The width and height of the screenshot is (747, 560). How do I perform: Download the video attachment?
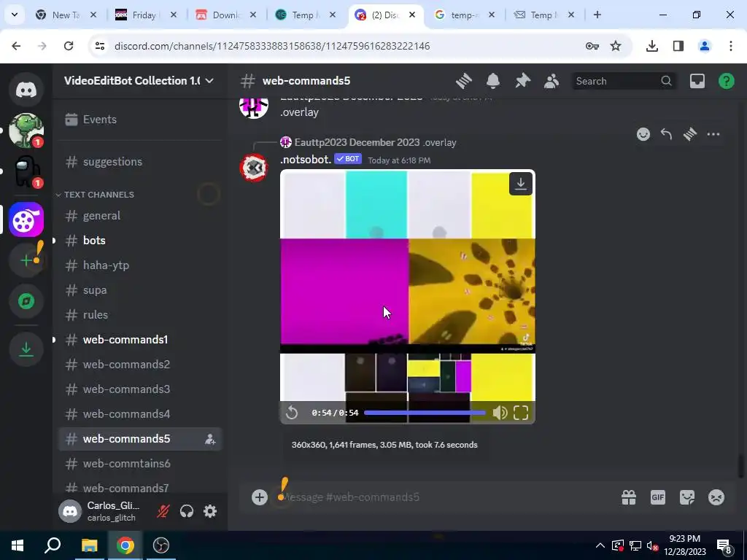[521, 183]
